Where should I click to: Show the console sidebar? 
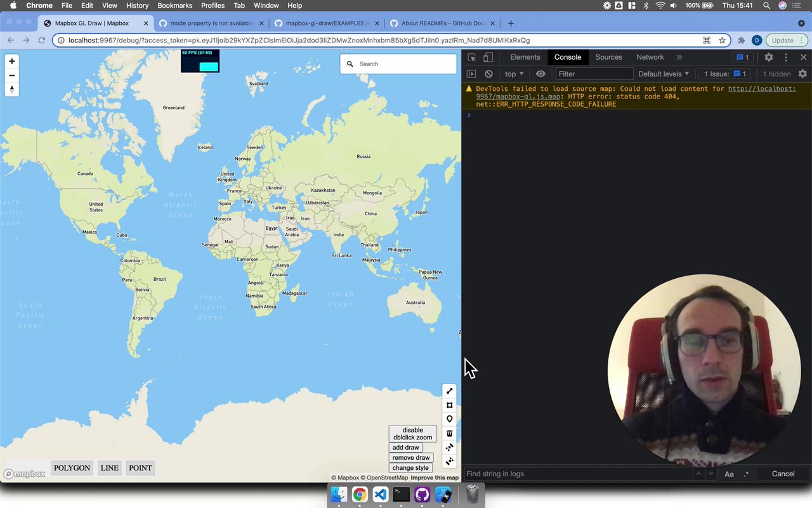point(471,74)
